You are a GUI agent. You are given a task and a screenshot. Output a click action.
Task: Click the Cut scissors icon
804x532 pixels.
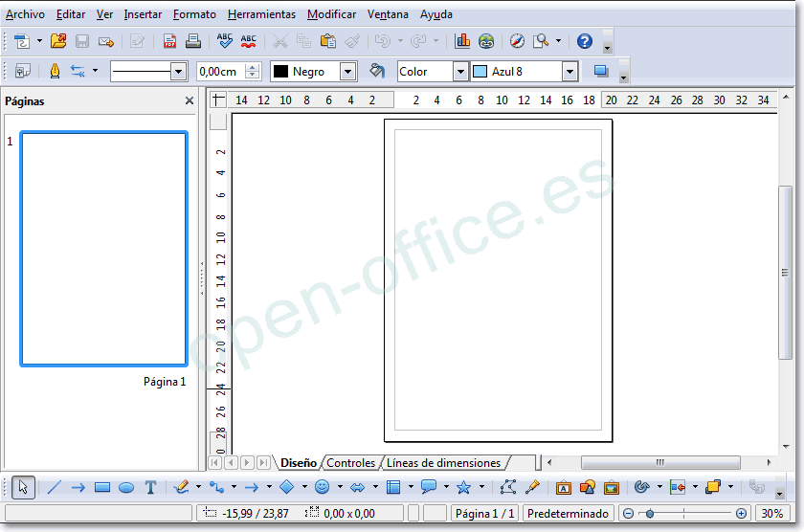point(279,41)
